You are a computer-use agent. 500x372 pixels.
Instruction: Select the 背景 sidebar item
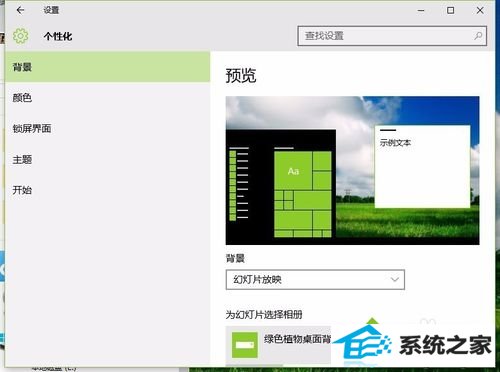108,67
